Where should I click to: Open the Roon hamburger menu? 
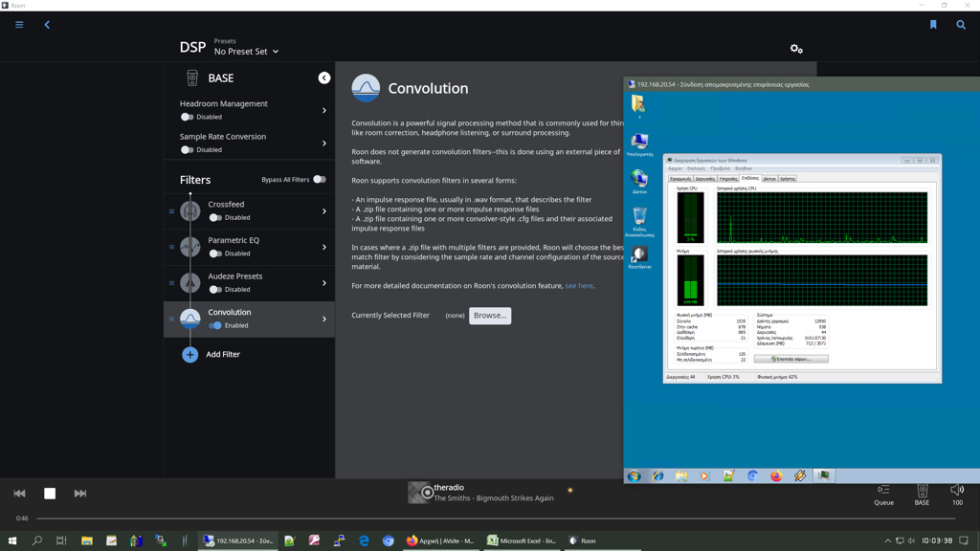[x=19, y=25]
